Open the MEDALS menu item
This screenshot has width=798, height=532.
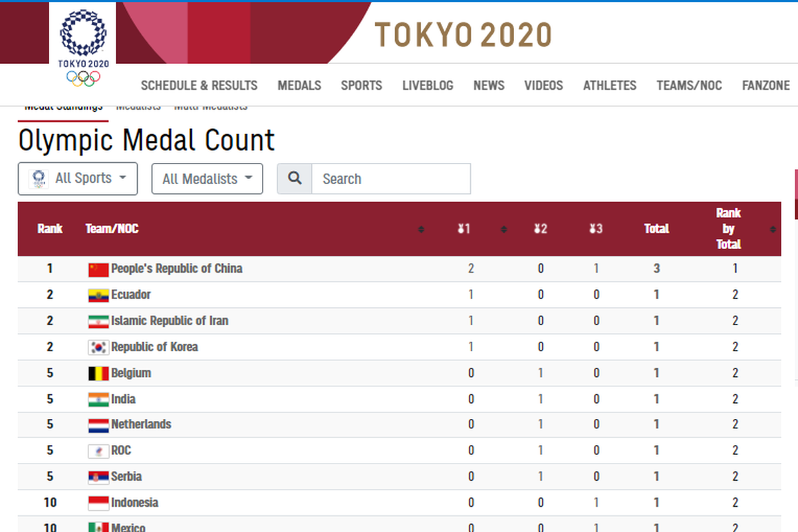[x=299, y=85]
